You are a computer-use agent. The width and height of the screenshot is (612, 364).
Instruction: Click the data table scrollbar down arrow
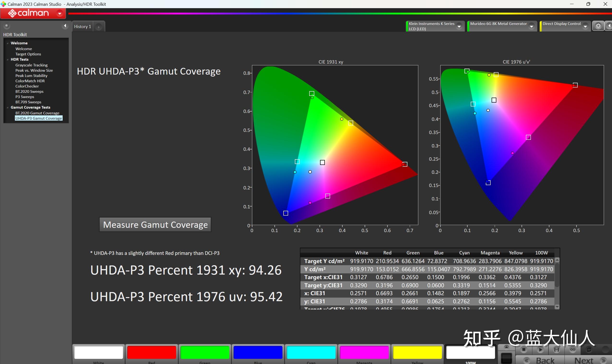557,307
